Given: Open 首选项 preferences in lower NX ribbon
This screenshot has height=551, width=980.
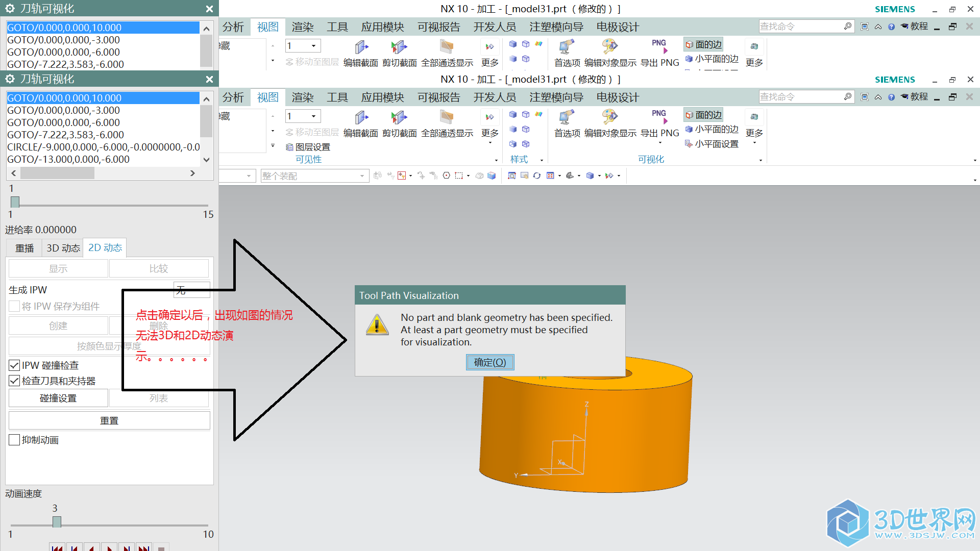Looking at the screenshot, I should pos(567,124).
